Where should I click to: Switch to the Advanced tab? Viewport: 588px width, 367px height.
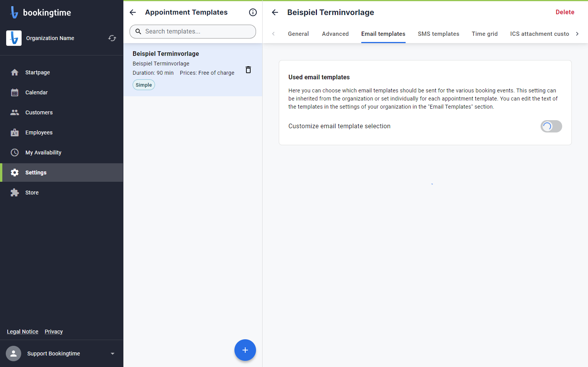click(335, 34)
